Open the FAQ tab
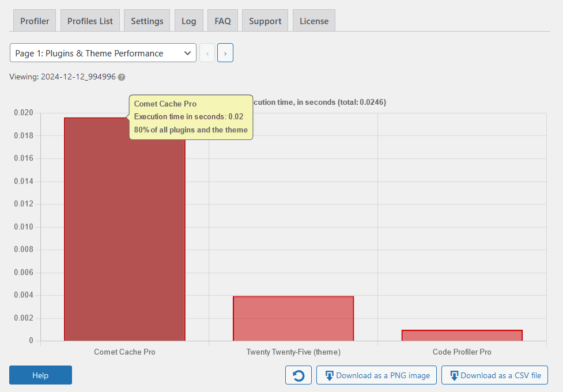The image size is (563, 392). pos(222,21)
